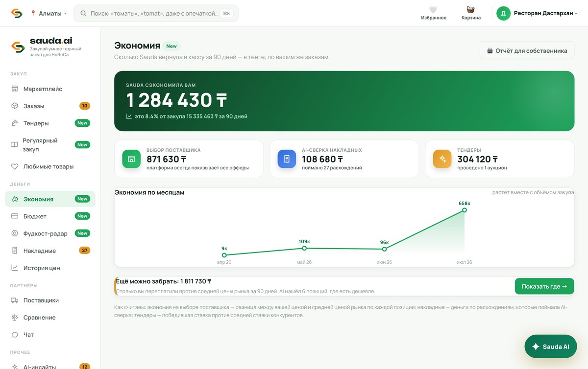The height and width of the screenshot is (369, 588).
Task: Click the Бюджет card icon
Action: pos(14,216)
